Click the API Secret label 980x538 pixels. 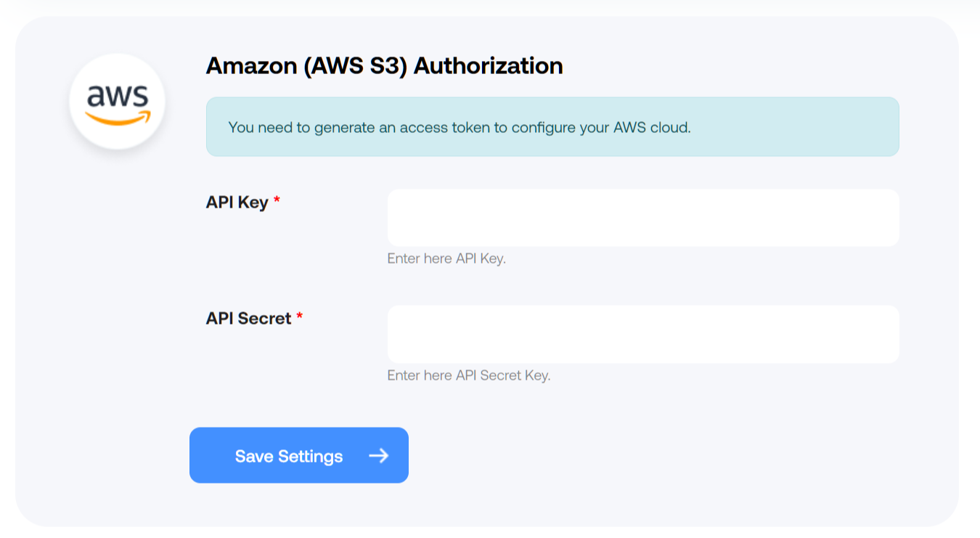point(249,318)
